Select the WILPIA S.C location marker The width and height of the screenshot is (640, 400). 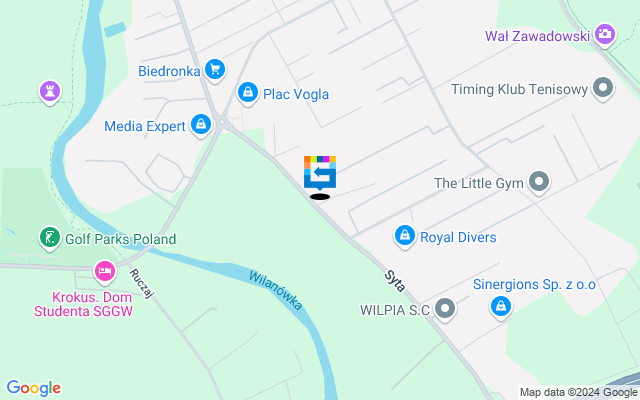click(445, 309)
